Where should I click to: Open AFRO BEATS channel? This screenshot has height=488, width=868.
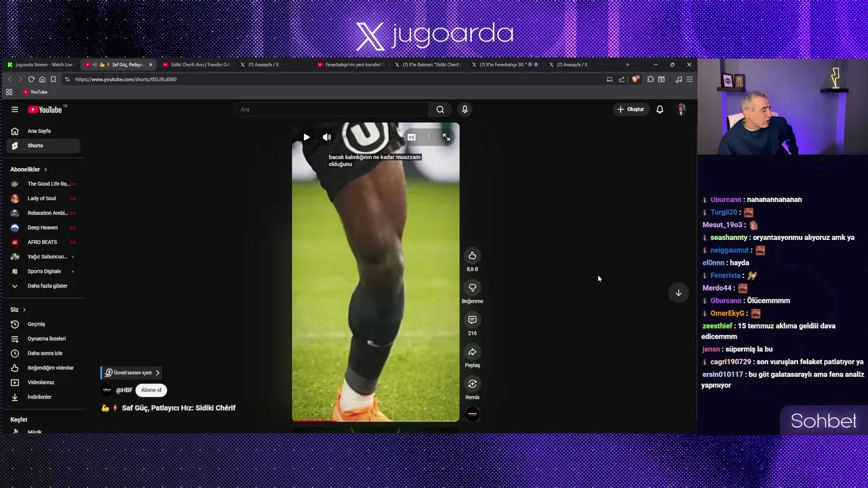(42, 242)
